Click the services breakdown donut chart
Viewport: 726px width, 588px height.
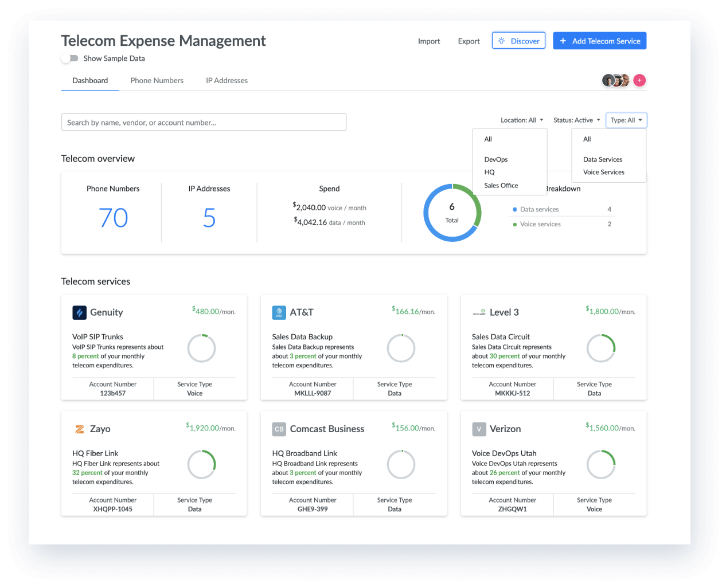point(452,213)
